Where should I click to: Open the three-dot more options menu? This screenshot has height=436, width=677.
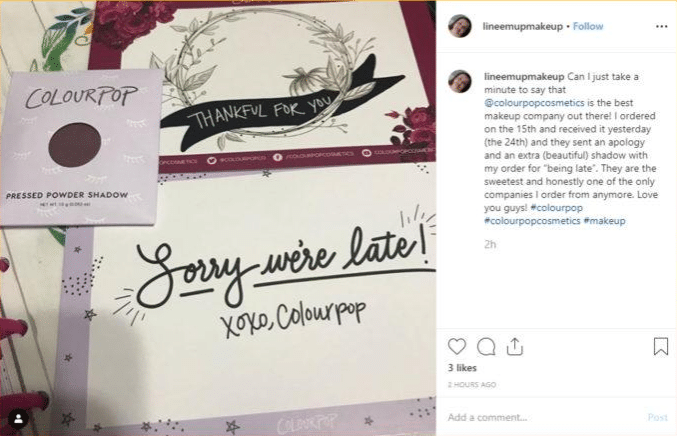click(x=661, y=26)
